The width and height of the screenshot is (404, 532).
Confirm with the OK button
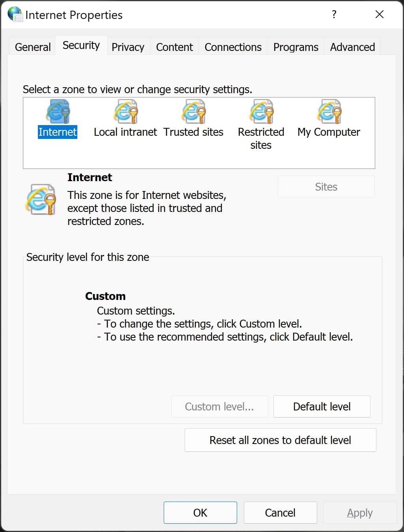200,513
